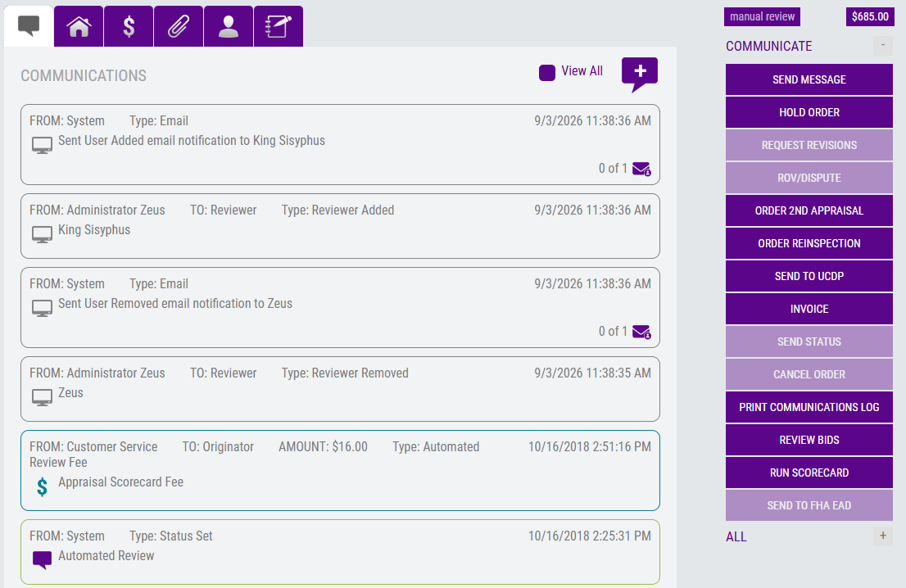
Task: Click the HOLD ORDER button
Action: [x=809, y=113]
